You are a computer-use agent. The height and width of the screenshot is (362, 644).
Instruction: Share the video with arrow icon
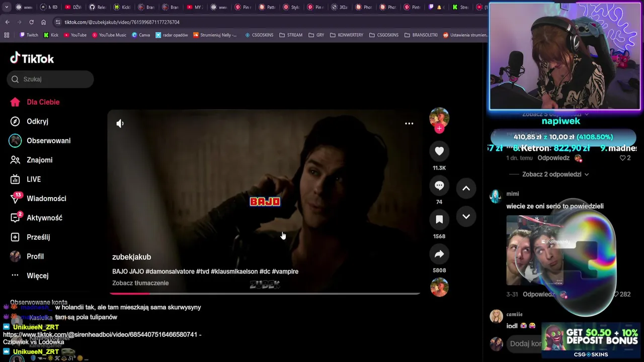439,254
